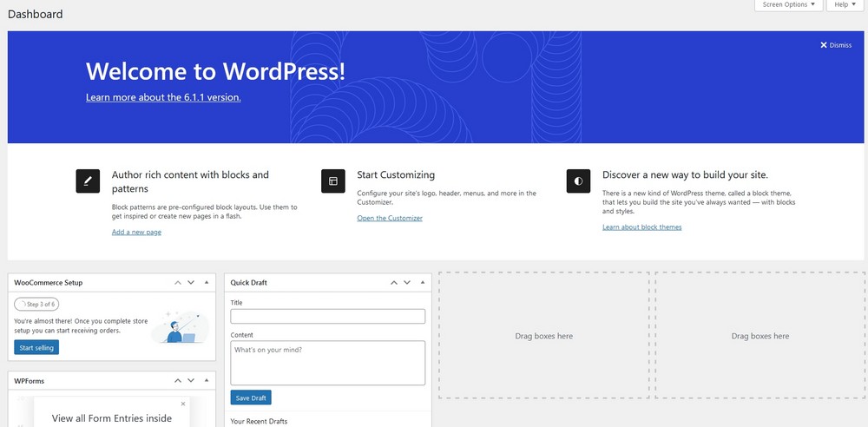868x427 pixels.
Task: Follow the 'Add a new page' link
Action: coord(137,232)
